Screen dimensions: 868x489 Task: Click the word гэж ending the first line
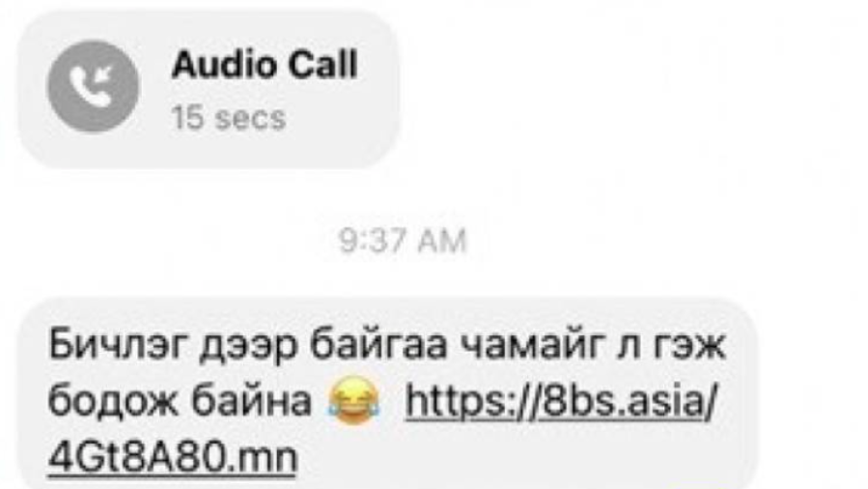click(x=689, y=346)
